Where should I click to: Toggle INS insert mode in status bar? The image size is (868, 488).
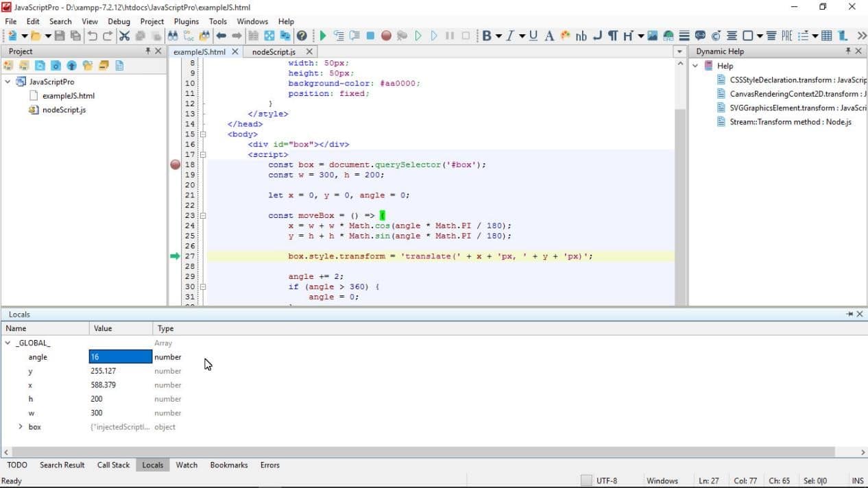click(858, 480)
